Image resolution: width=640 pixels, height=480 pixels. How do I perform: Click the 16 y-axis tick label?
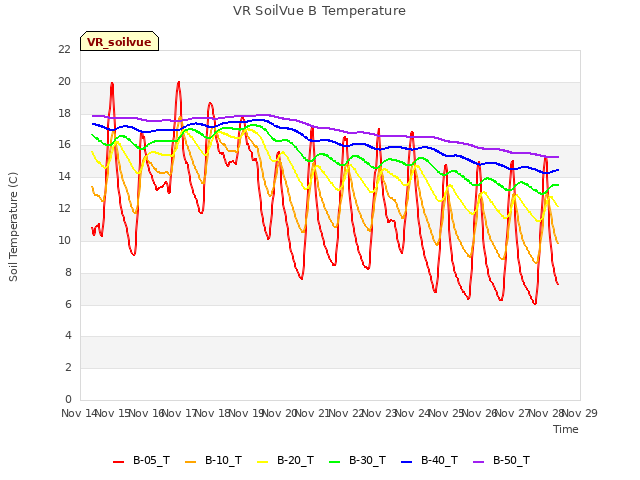64,145
